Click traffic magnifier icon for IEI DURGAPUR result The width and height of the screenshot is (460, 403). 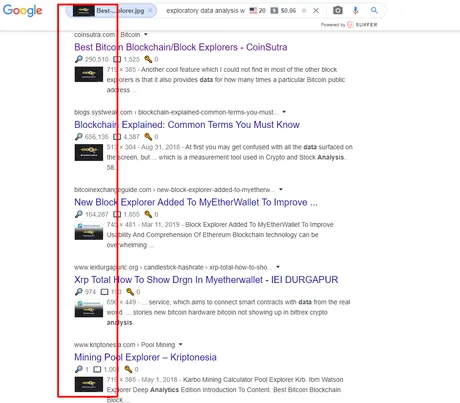[79, 292]
